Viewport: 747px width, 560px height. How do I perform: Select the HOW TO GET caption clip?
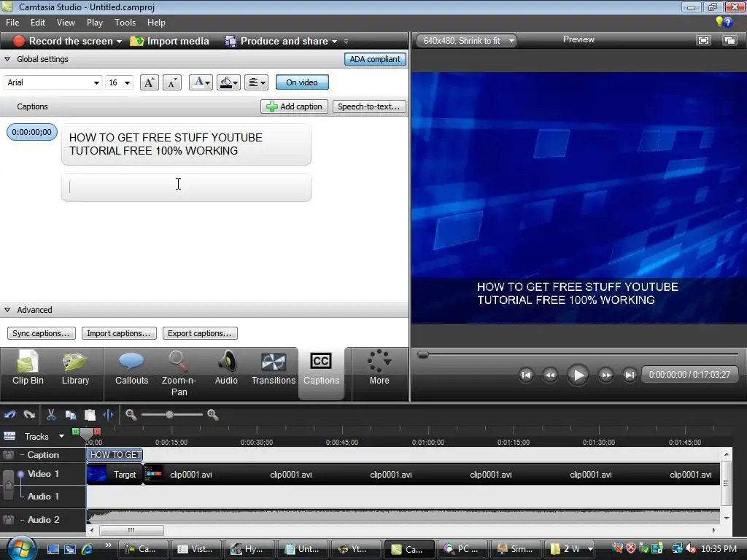click(115, 455)
